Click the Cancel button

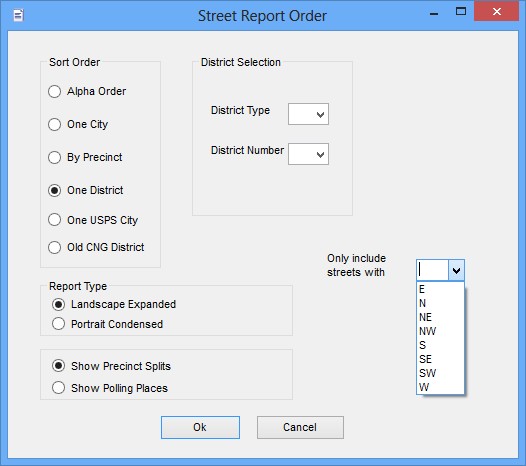click(x=300, y=427)
